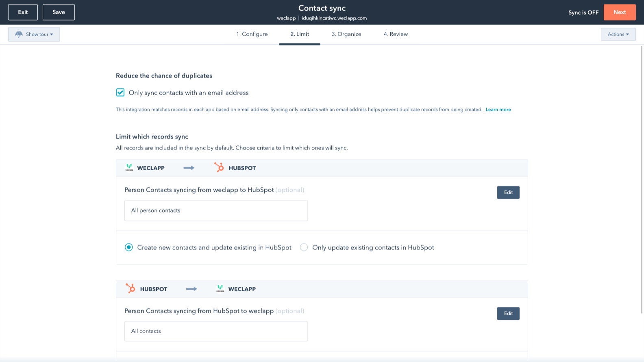Click arrow icon between HubSpot and weclapp
The image size is (644, 362).
(x=191, y=289)
